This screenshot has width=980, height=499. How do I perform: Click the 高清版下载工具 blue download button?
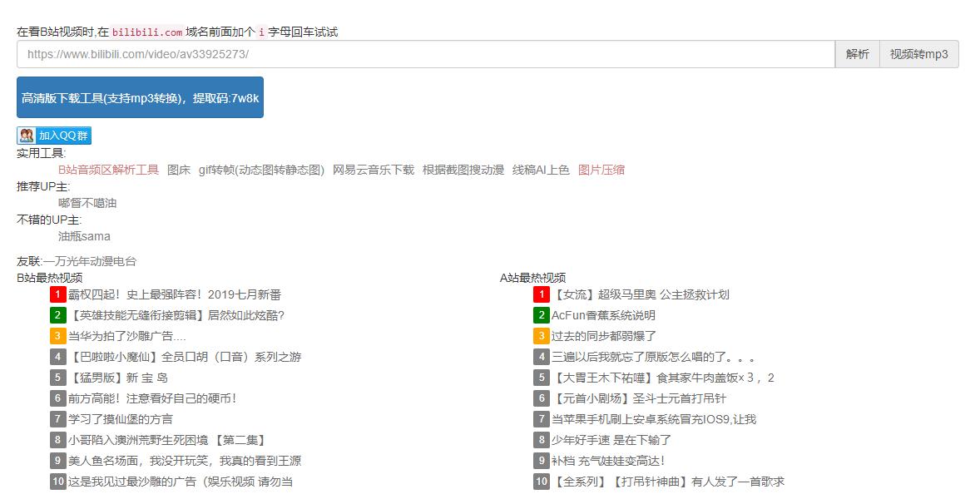click(x=140, y=97)
